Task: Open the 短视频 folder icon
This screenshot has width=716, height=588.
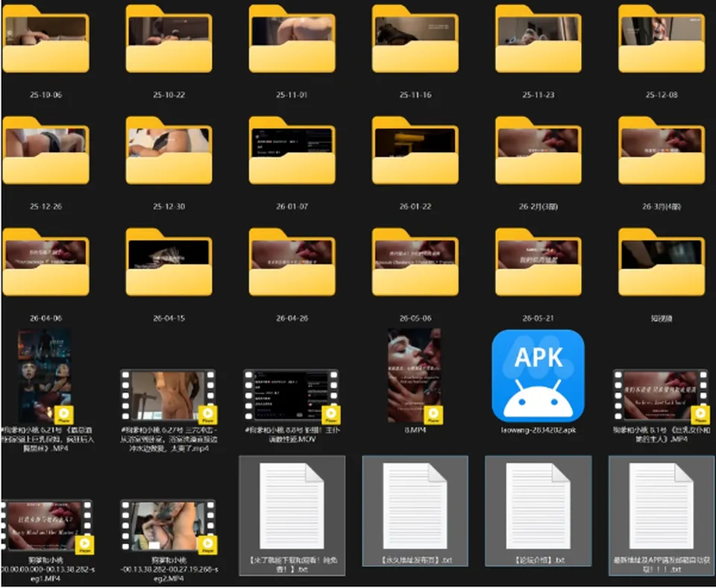Action: coord(662,262)
